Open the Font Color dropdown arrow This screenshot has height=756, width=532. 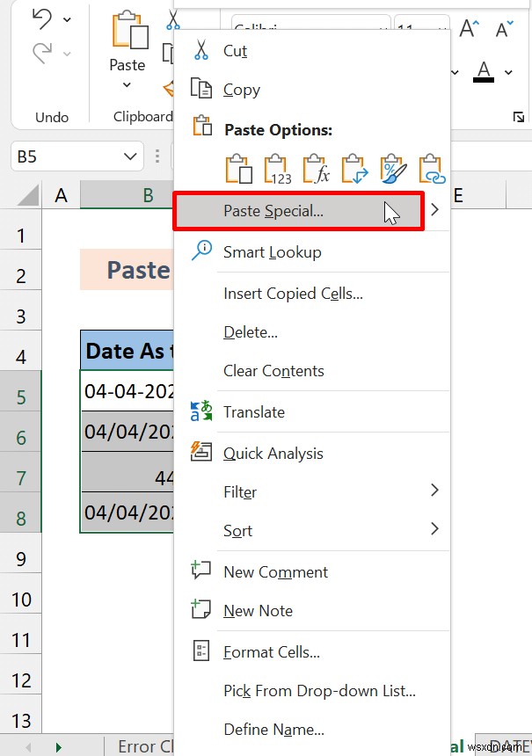point(508,72)
